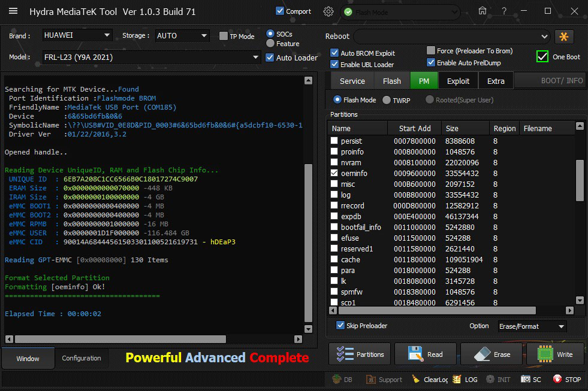
Task: Click the Erase button
Action: coord(491,354)
